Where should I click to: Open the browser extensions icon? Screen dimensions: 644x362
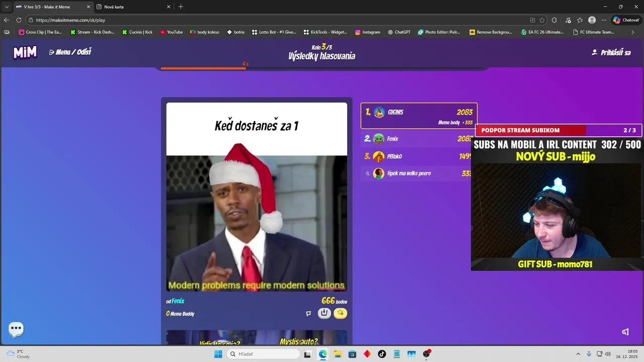554,20
